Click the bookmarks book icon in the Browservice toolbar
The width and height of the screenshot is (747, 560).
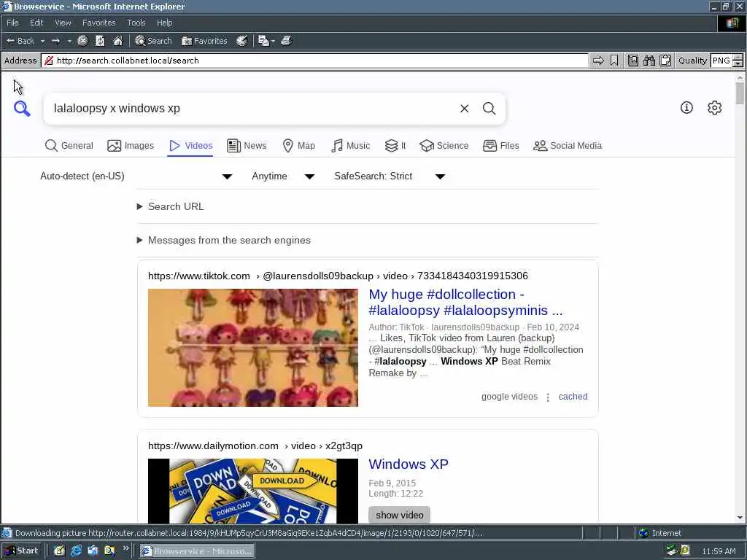click(x=633, y=61)
